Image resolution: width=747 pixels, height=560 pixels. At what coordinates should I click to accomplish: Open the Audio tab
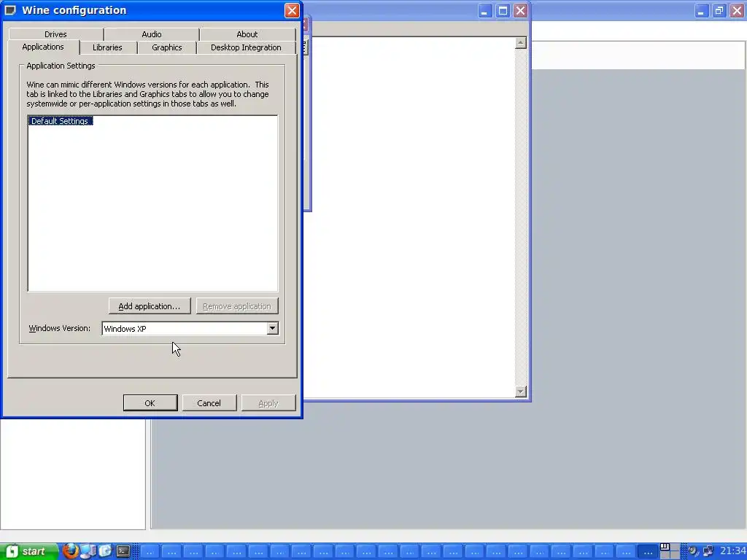(x=152, y=34)
